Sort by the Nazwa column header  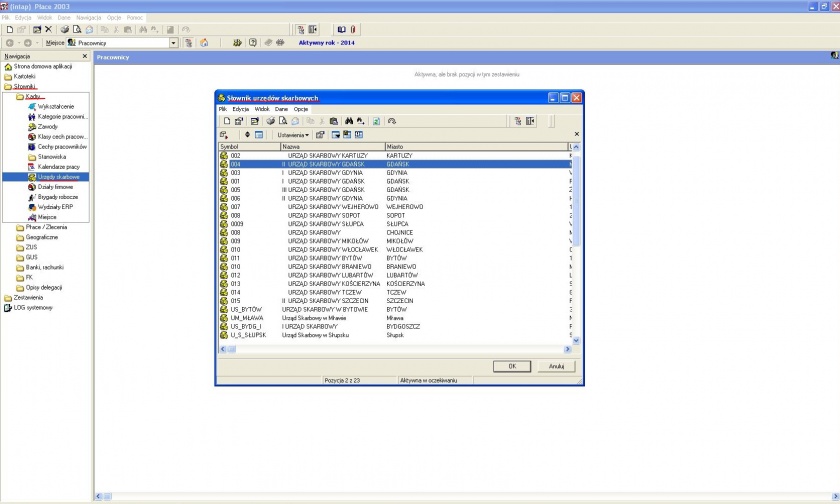tap(333, 147)
